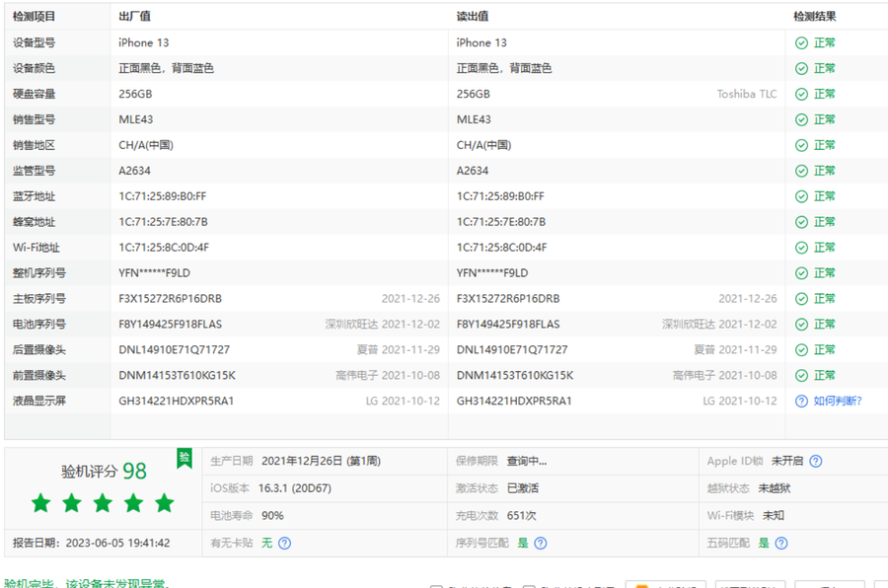Click the question mark icon in 液晶显示屏 row
This screenshot has height=588, width=888.
pyautogui.click(x=801, y=402)
